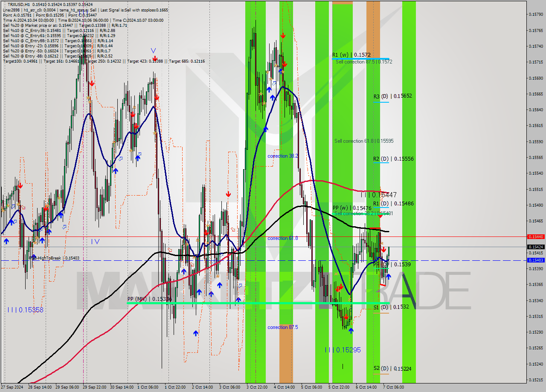
Task: Click the 0.15790 price axis value
Action: [535, 14]
